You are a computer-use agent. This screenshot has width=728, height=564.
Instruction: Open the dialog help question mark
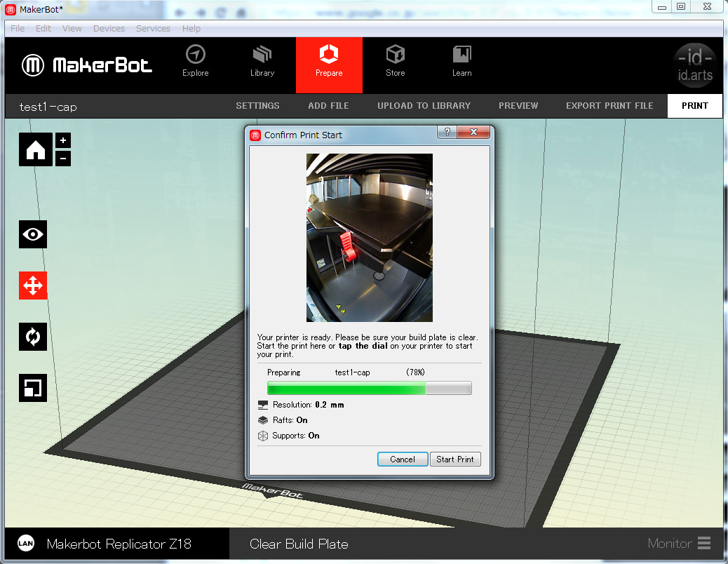pos(447,133)
